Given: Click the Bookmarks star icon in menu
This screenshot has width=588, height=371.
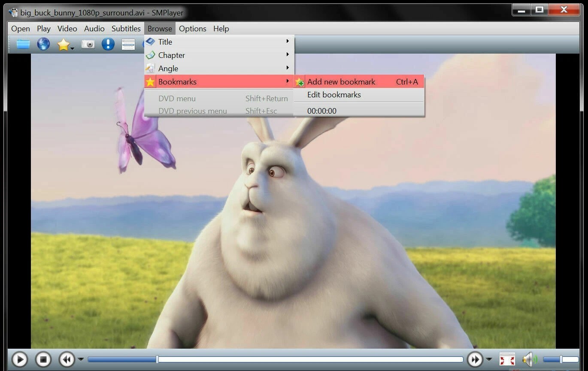Looking at the screenshot, I should click(150, 81).
